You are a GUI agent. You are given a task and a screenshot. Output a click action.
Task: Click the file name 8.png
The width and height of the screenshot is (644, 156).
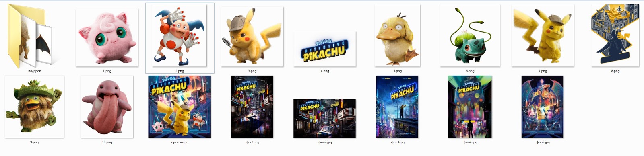coord(615,71)
